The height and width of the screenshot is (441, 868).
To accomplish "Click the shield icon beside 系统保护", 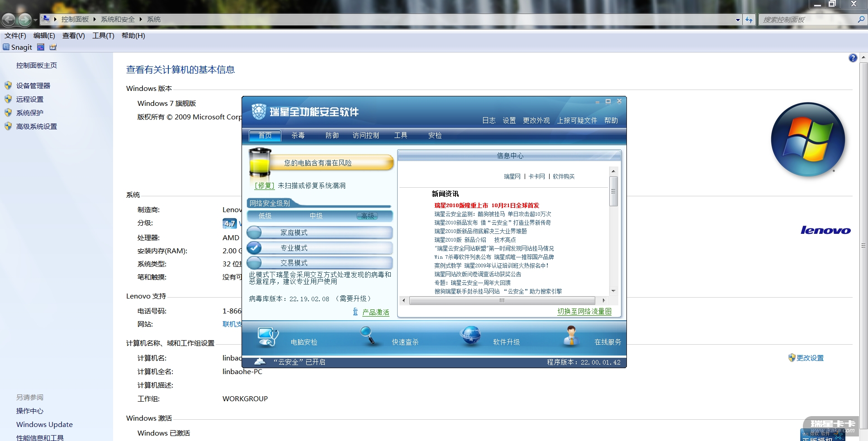I will pos(8,113).
